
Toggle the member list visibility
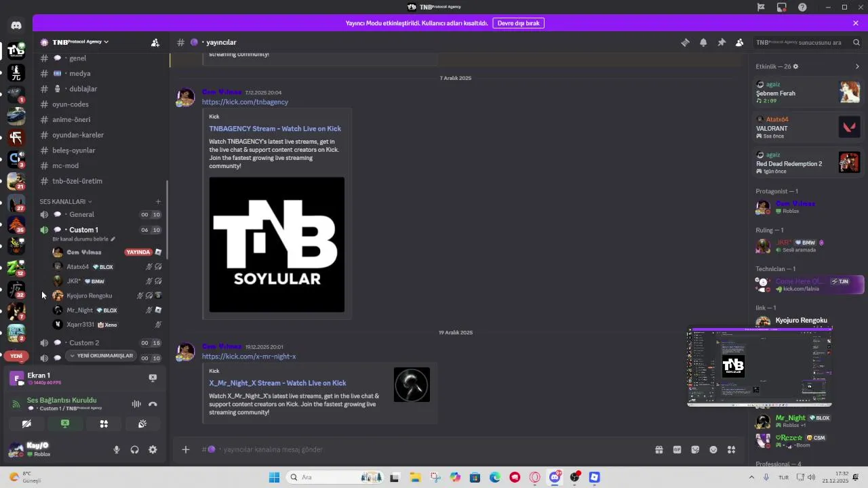[739, 42]
